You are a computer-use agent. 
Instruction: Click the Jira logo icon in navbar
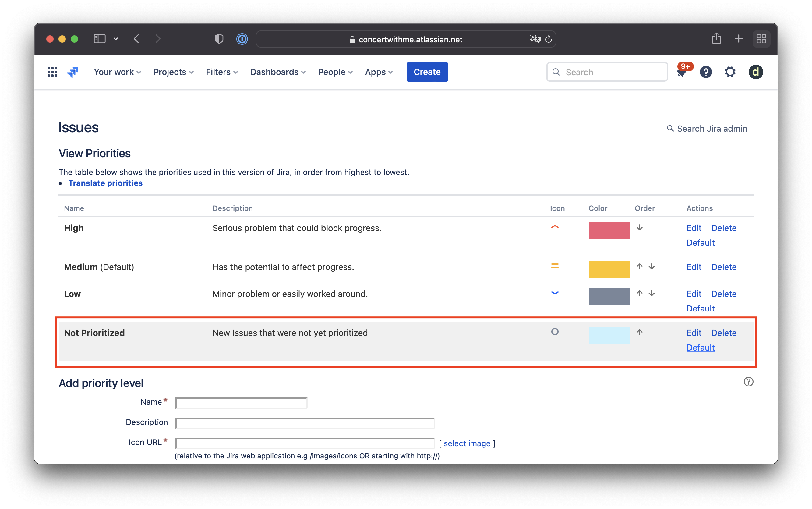click(x=73, y=72)
